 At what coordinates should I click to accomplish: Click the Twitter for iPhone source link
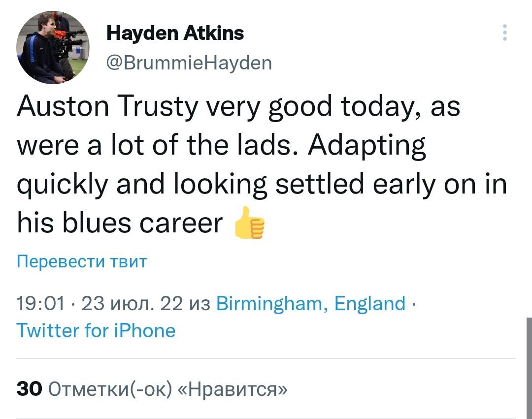coord(96,330)
